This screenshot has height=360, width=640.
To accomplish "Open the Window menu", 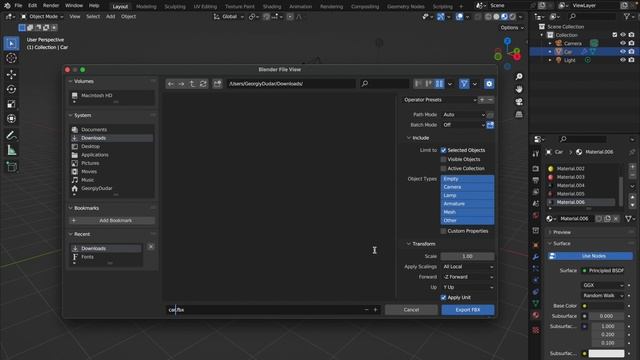I will [74, 6].
